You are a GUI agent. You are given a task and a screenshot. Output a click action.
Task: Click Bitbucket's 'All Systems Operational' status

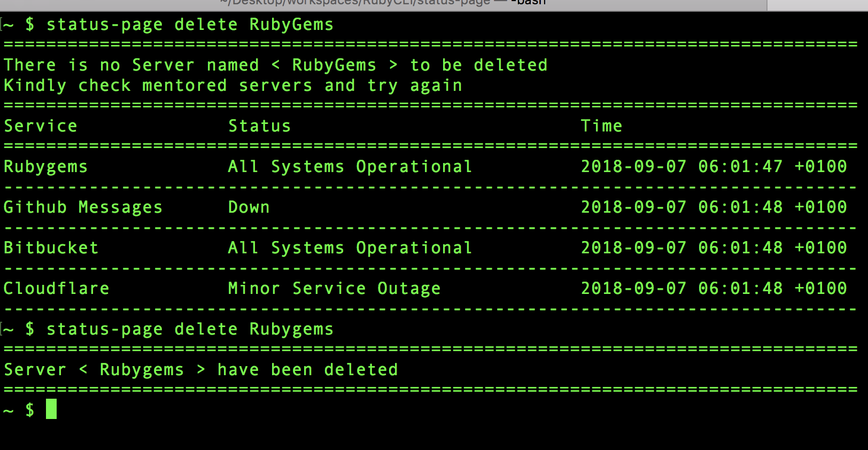pos(351,248)
